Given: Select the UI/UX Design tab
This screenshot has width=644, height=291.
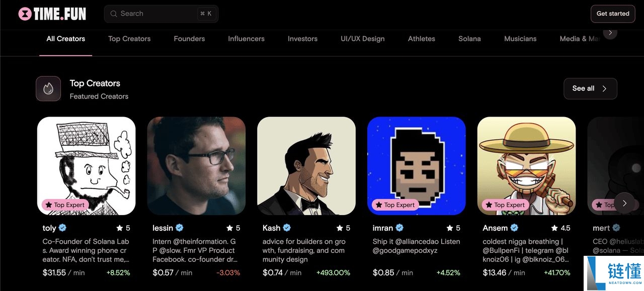Looking at the screenshot, I should coord(362,39).
